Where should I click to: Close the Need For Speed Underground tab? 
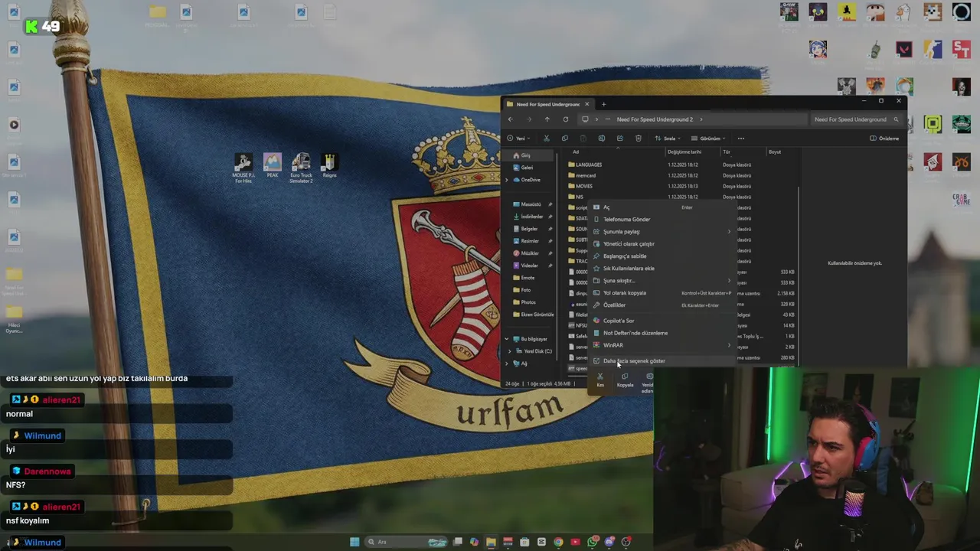pos(587,104)
